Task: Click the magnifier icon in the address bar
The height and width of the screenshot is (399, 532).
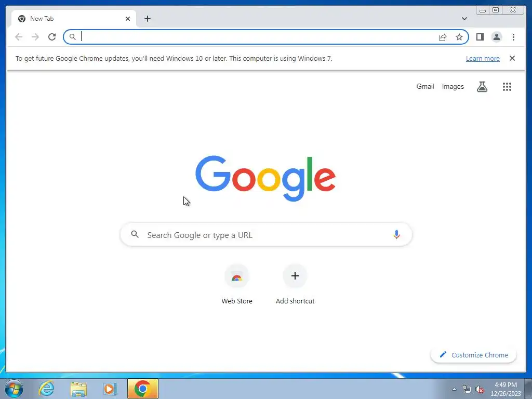Action: coord(72,37)
